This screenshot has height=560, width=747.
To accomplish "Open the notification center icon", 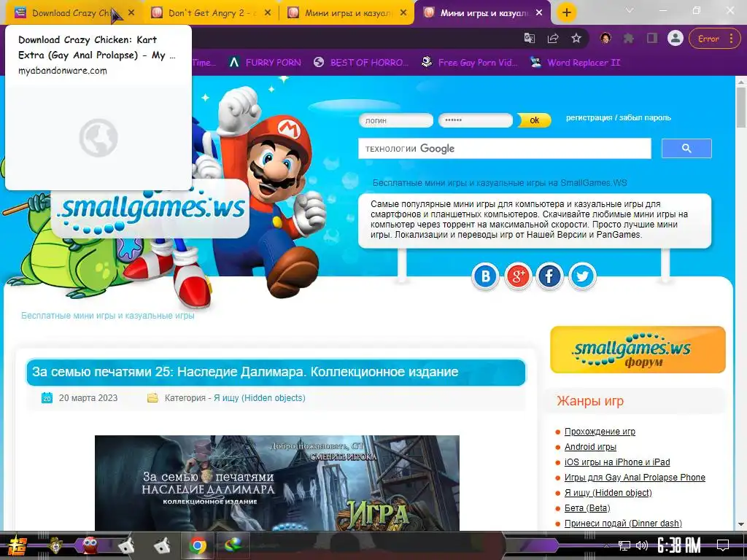I will [723, 545].
